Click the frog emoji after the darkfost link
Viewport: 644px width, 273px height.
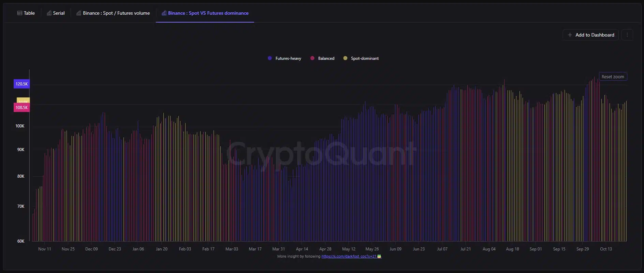[379, 256]
